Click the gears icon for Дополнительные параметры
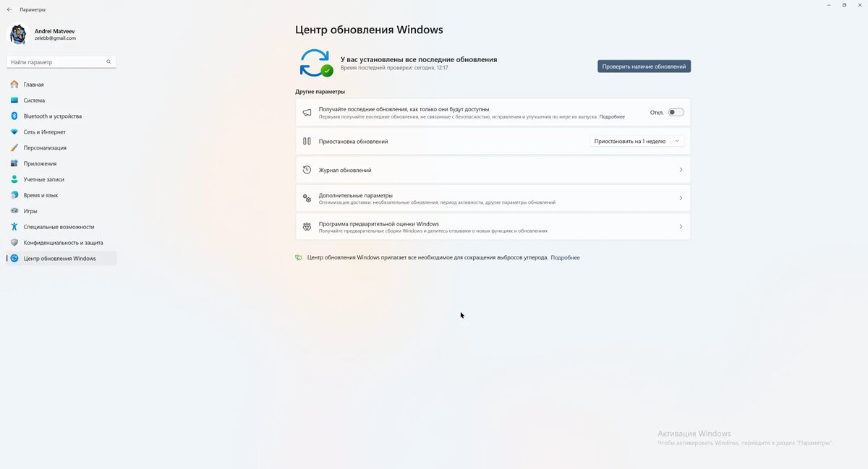This screenshot has height=469, width=868. [x=307, y=198]
